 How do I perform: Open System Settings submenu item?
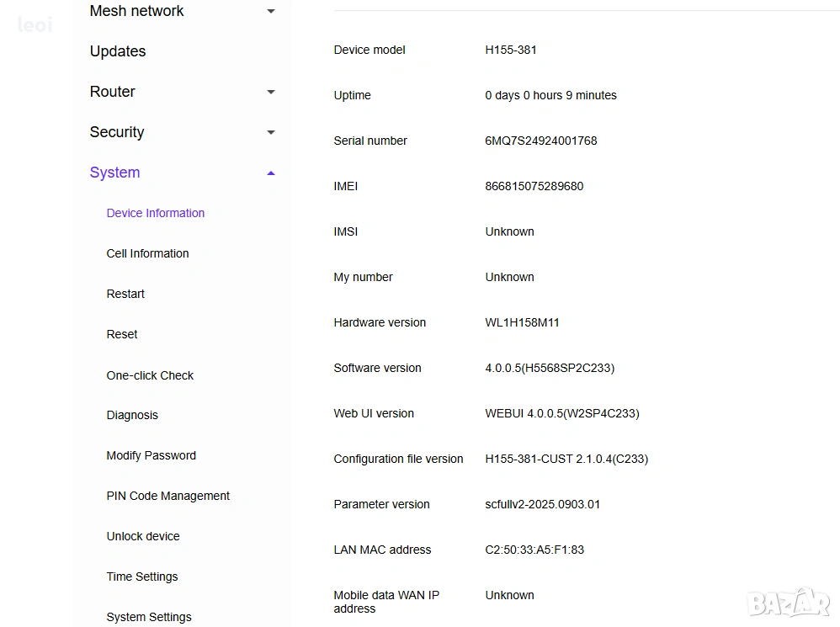pos(149,617)
